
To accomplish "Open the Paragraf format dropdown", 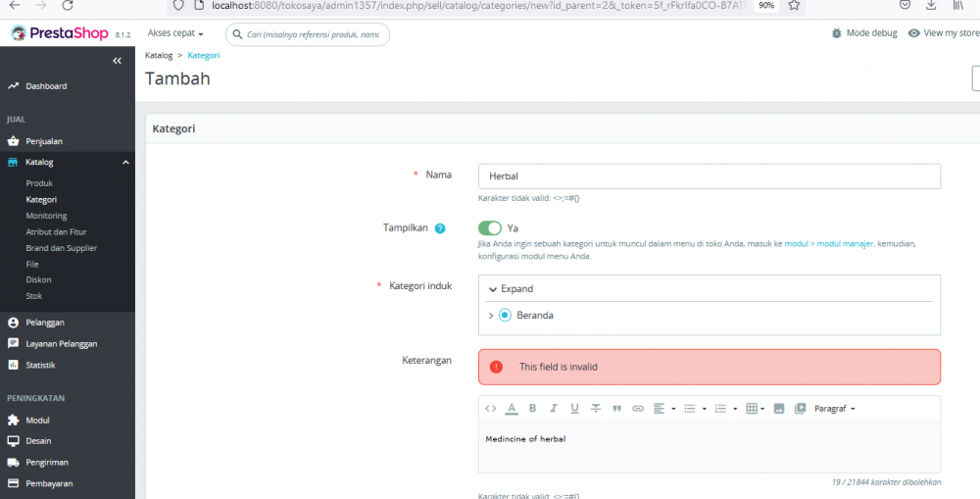I will 834,409.
